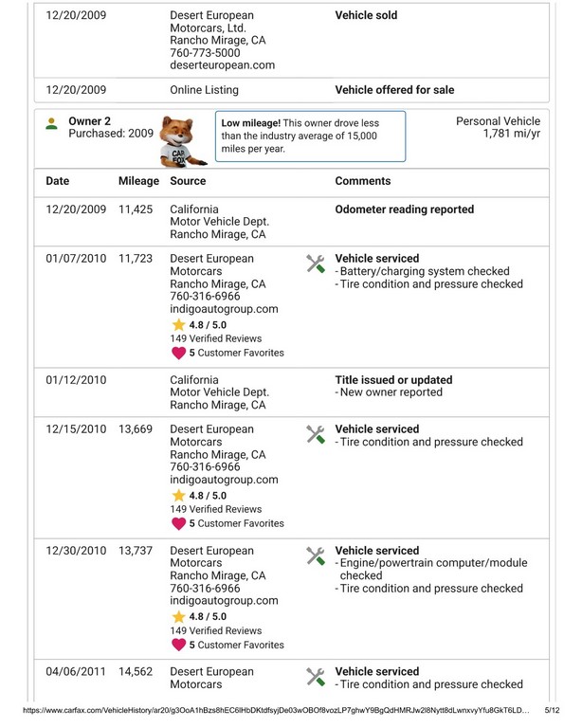
Task: Open 149 Verified Reviews in the 12/15/2010 entry
Action: 215,509
